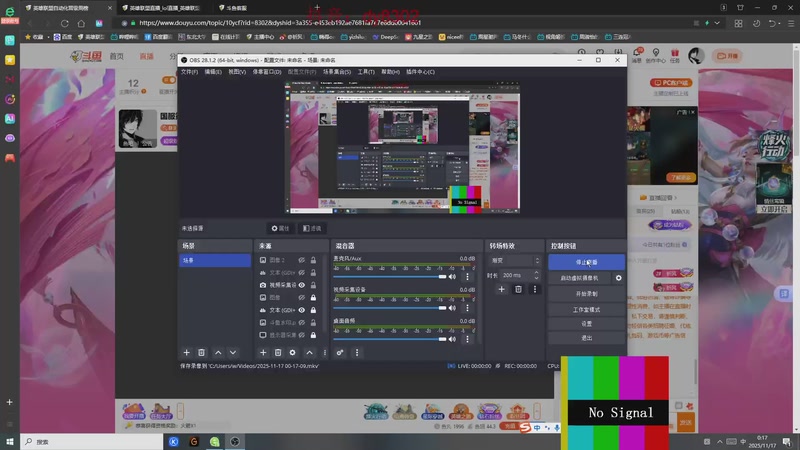Image resolution: width=800 pixels, height=450 pixels.
Task: Show the 显示器采集 source via its eye icon
Action: tap(302, 335)
